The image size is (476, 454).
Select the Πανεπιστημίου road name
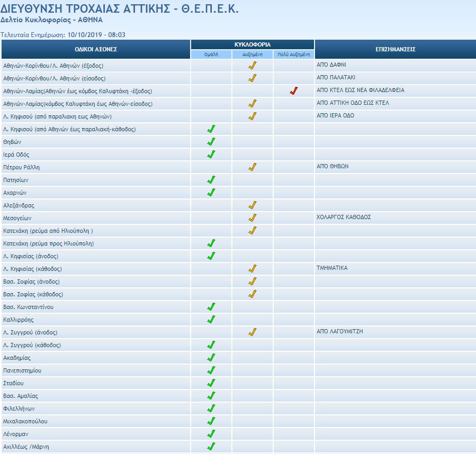pos(22,370)
